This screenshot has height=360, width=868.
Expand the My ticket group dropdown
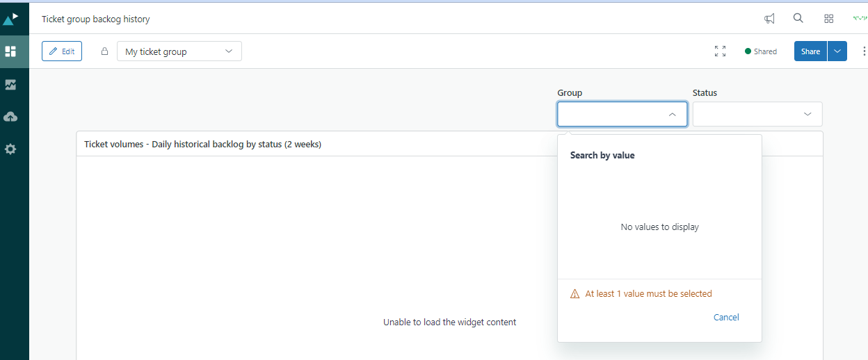179,51
